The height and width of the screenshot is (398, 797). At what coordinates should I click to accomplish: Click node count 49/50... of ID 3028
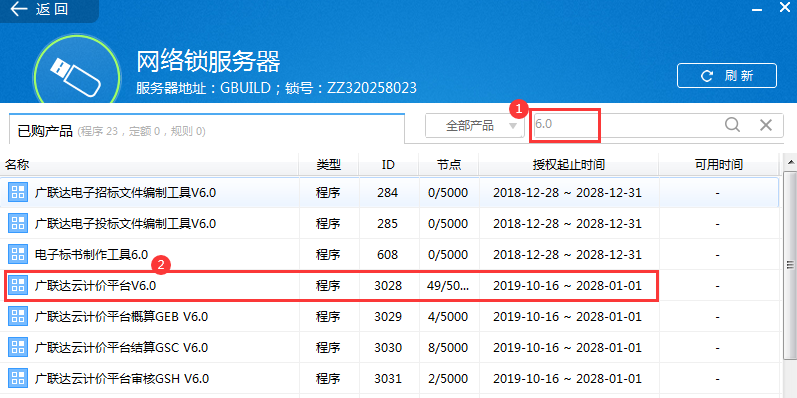[x=448, y=286]
